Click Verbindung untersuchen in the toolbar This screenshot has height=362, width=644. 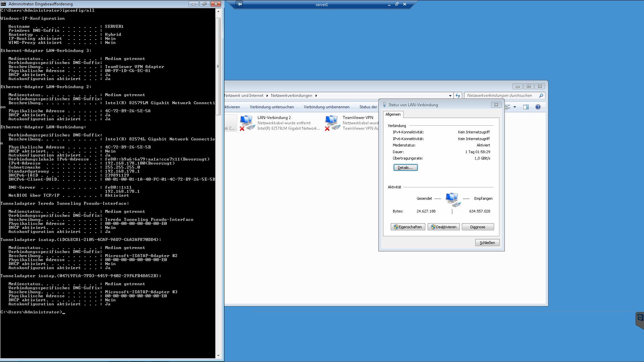point(272,107)
